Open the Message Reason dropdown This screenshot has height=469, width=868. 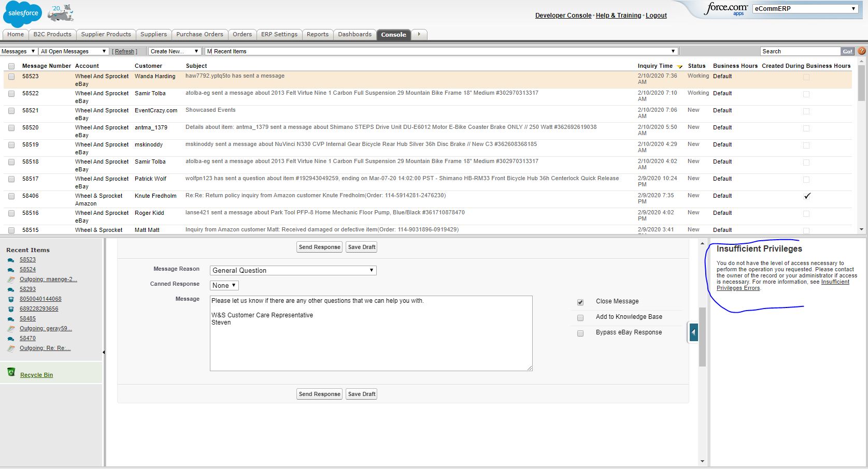click(293, 270)
